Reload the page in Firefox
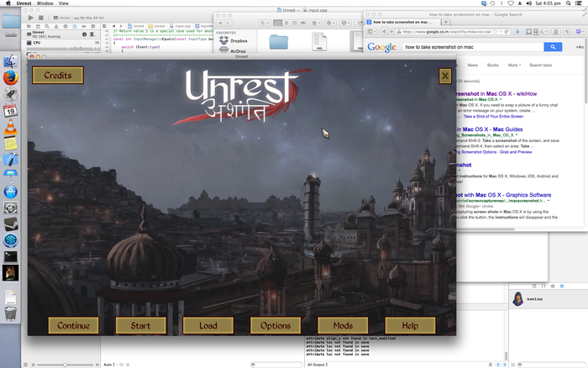Screen dimensions: 588x368 (x=507, y=32)
